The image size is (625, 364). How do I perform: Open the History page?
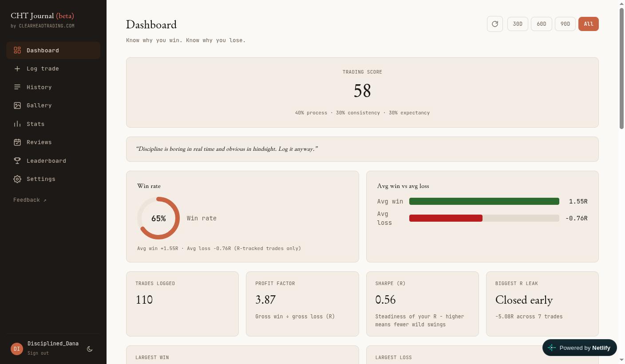coord(53,87)
